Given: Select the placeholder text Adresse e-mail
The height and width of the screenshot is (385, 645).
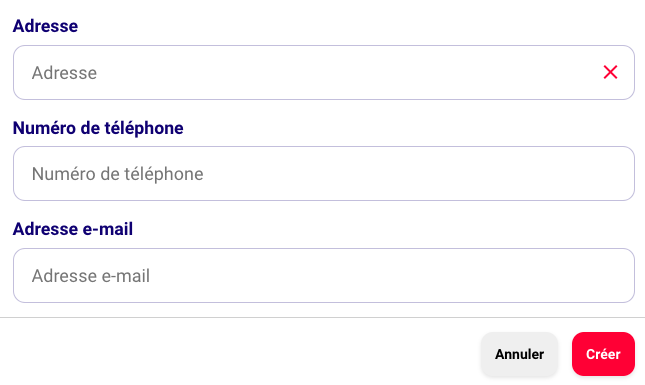Looking at the screenshot, I should pyautogui.click(x=91, y=276).
